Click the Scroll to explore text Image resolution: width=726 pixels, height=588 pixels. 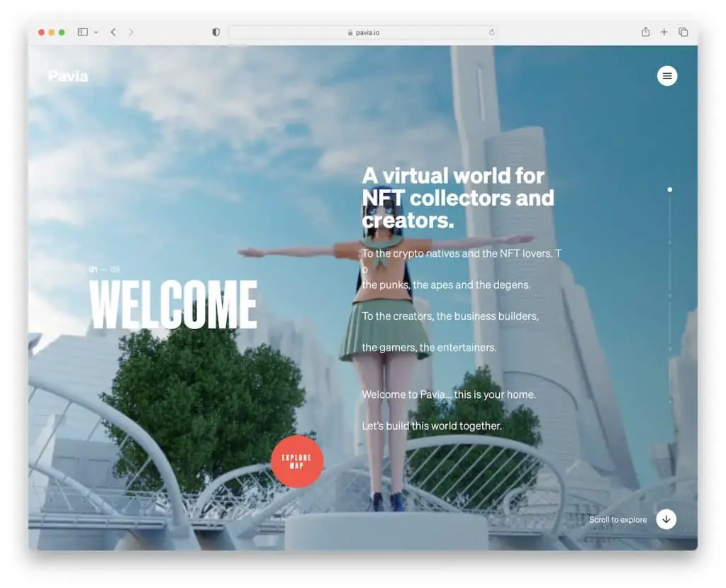coord(618,519)
